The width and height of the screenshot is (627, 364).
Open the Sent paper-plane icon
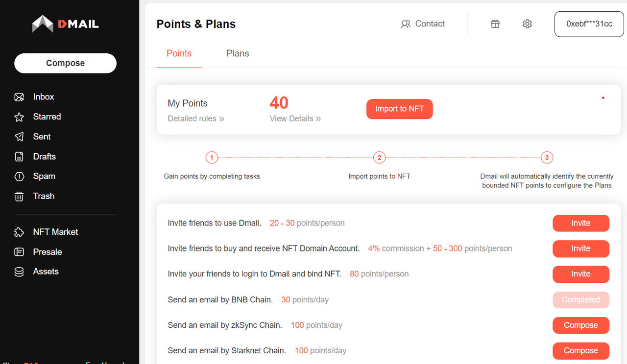point(19,136)
